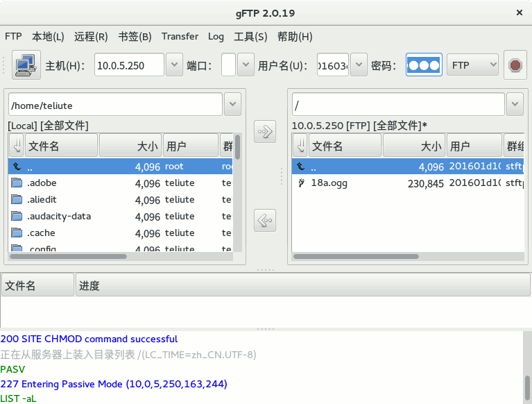Close the gFTP window

519,12
